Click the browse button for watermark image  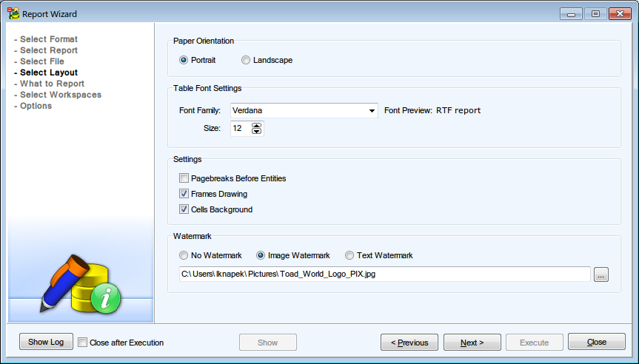[x=600, y=274]
